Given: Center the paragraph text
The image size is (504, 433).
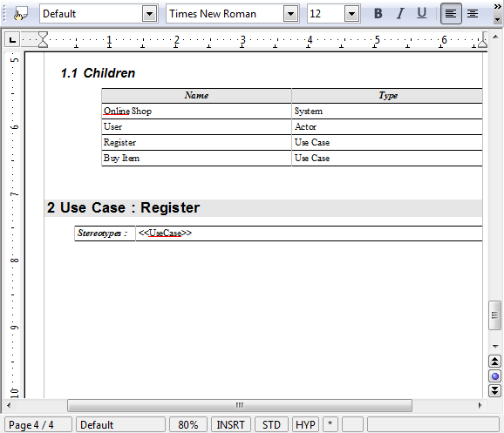Looking at the screenshot, I should (x=473, y=13).
